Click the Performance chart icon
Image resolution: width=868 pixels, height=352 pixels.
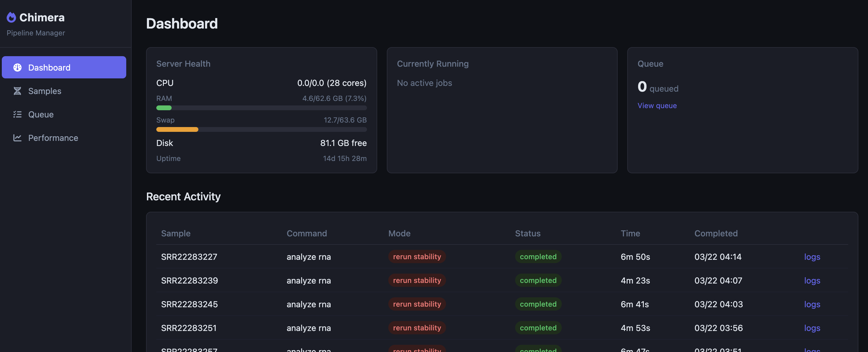(x=17, y=138)
